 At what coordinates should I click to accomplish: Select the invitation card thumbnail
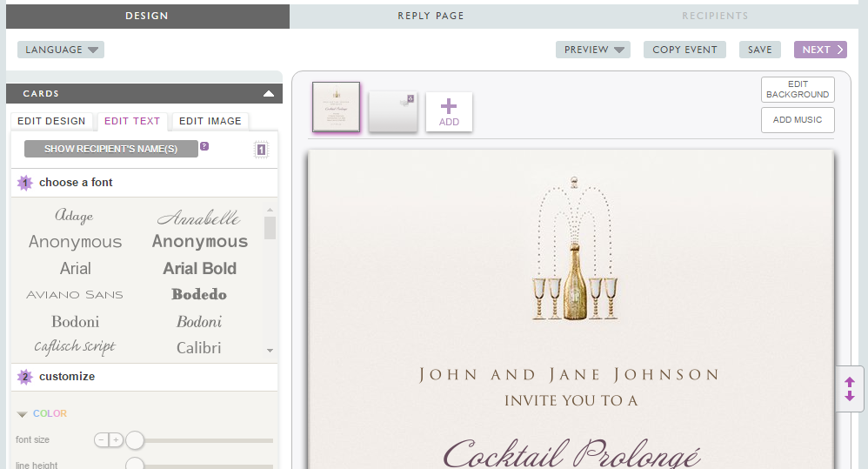(336, 108)
